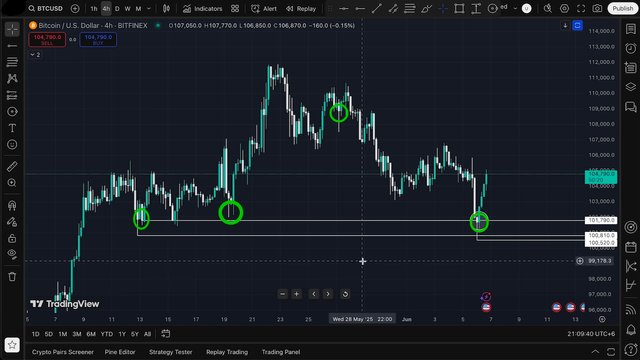Image resolution: width=640 pixels, height=360 pixels.
Task: Switch to 1h timeframe
Action: 94,9
